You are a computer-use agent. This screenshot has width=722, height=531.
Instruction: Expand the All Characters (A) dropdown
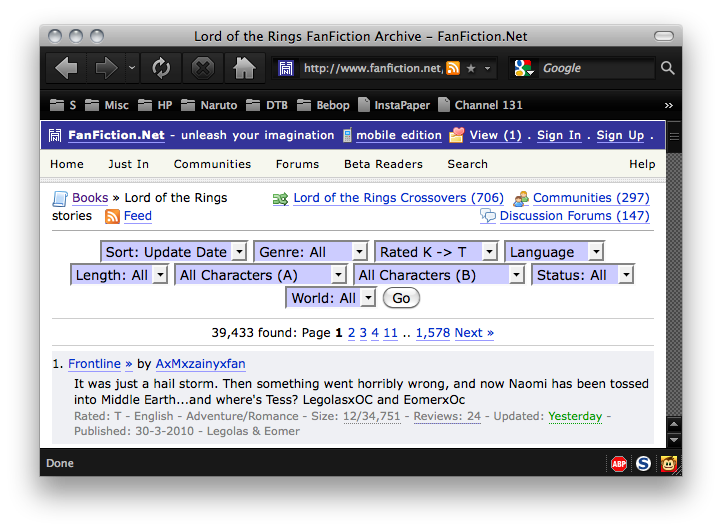(261, 275)
